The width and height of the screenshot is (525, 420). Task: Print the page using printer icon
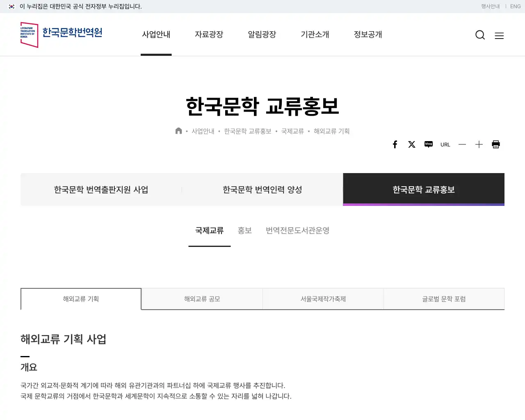(495, 144)
